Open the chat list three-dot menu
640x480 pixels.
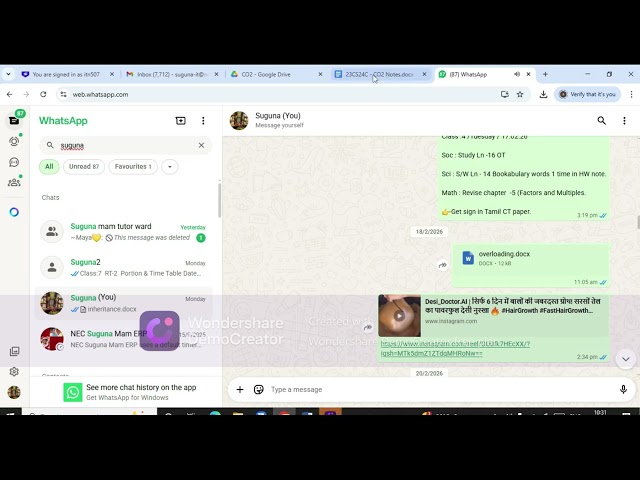pyautogui.click(x=203, y=121)
